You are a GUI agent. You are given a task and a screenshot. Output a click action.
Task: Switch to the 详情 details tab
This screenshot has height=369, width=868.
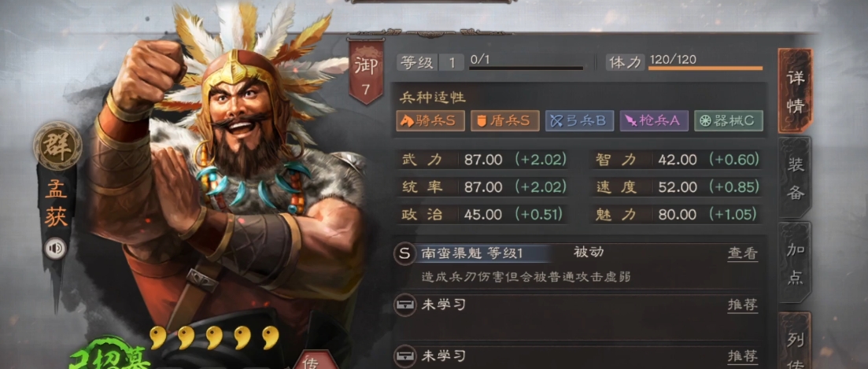(796, 91)
